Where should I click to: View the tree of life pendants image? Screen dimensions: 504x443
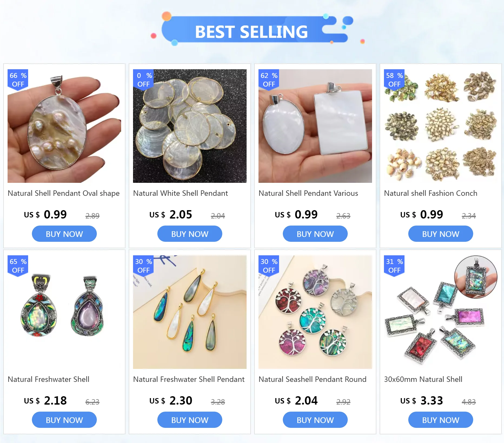pyautogui.click(x=315, y=312)
